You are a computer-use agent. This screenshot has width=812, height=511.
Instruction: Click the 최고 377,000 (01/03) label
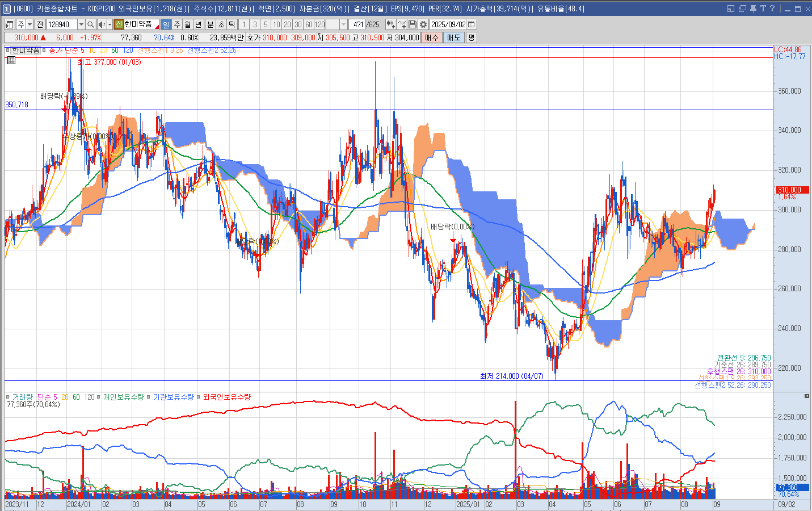click(x=110, y=62)
